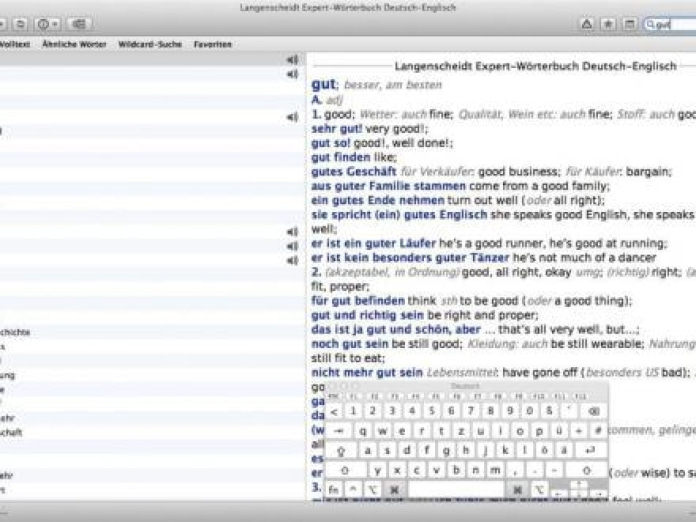
Task: Click the toolbar icon left of the info button
Action: pos(20,24)
